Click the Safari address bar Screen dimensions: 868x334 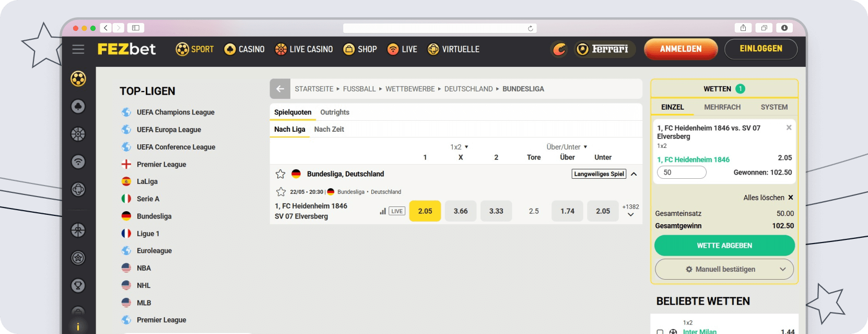click(x=440, y=28)
